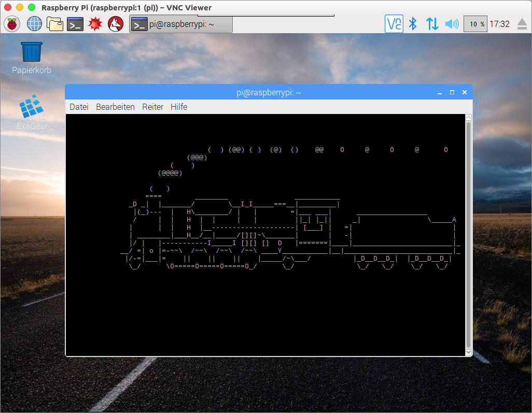
Task: Open the Bearbeiten menu in the terminal
Action: tap(115, 107)
